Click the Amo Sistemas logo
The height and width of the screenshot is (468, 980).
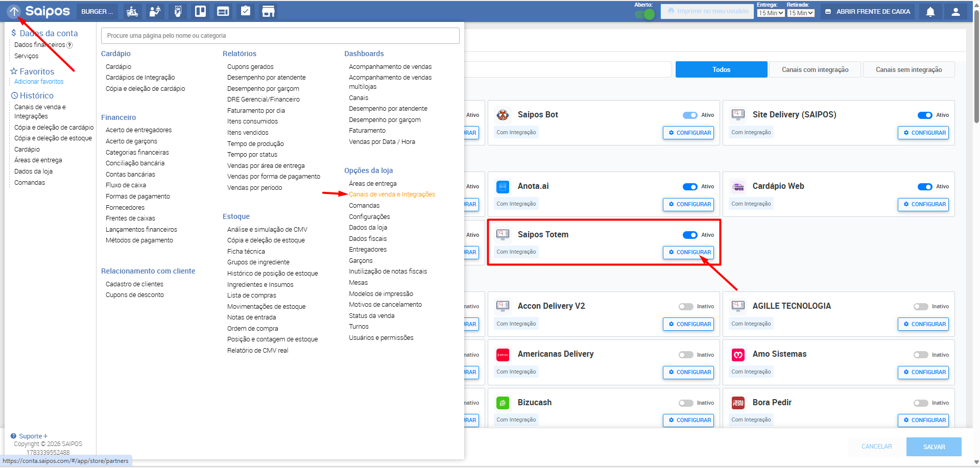coord(738,355)
